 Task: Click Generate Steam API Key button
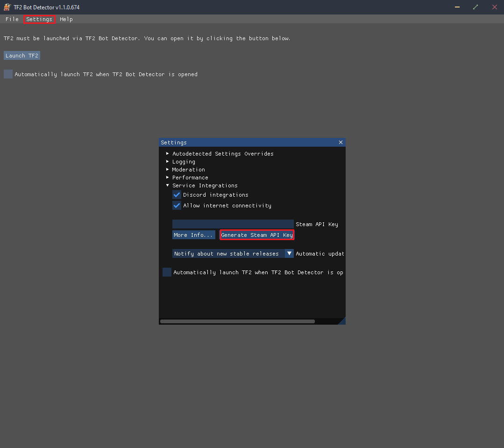pyautogui.click(x=257, y=235)
